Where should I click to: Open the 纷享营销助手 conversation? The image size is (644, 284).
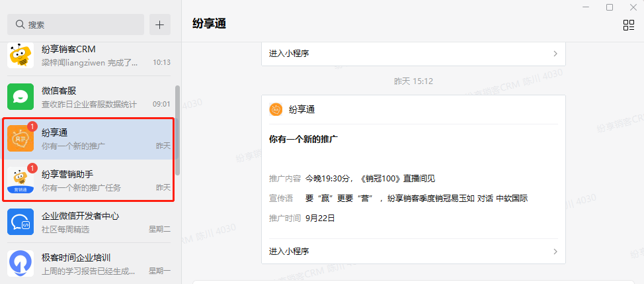coord(89,180)
